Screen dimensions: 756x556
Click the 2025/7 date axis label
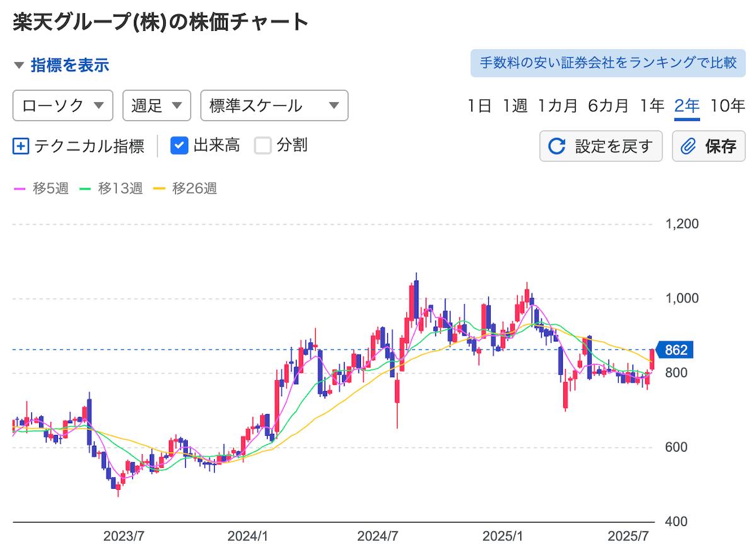[x=629, y=537]
